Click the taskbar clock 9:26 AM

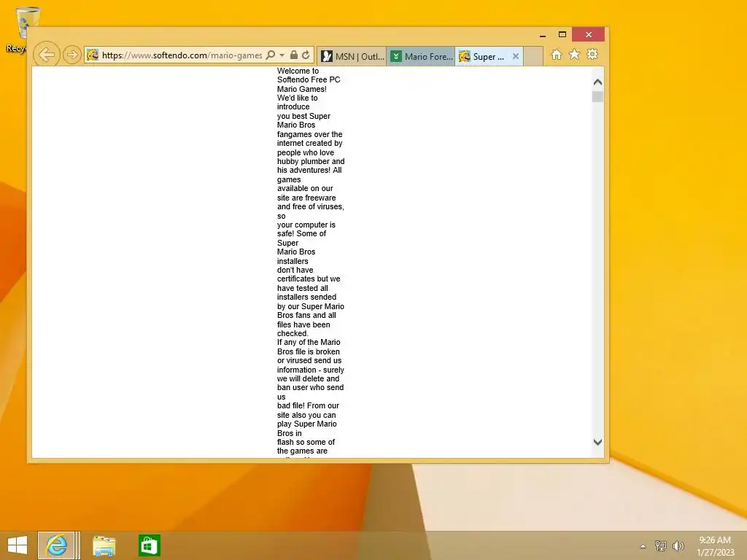(x=715, y=540)
